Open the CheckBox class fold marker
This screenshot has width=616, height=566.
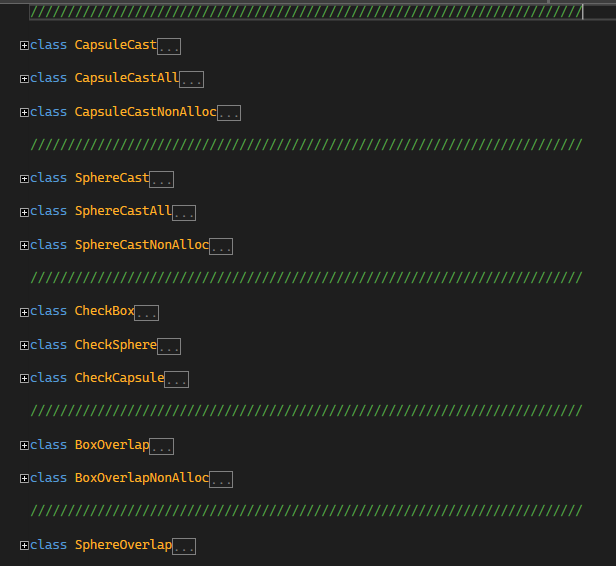pyautogui.click(x=24, y=311)
